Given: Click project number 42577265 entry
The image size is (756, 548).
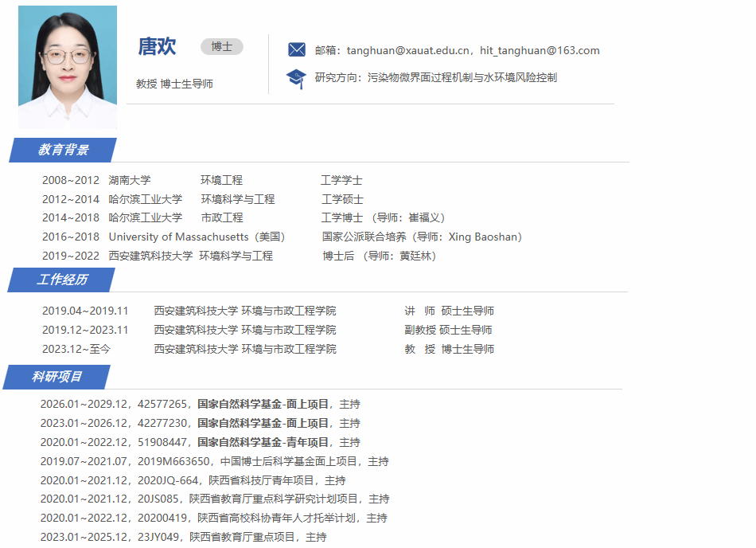Looking at the screenshot, I should pos(162,405).
